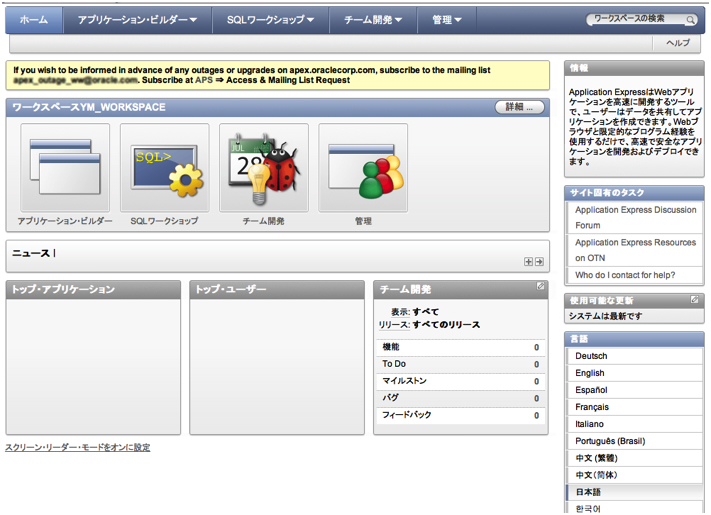Open the 管理 people icon
The width and height of the screenshot is (711, 515).
(x=363, y=167)
